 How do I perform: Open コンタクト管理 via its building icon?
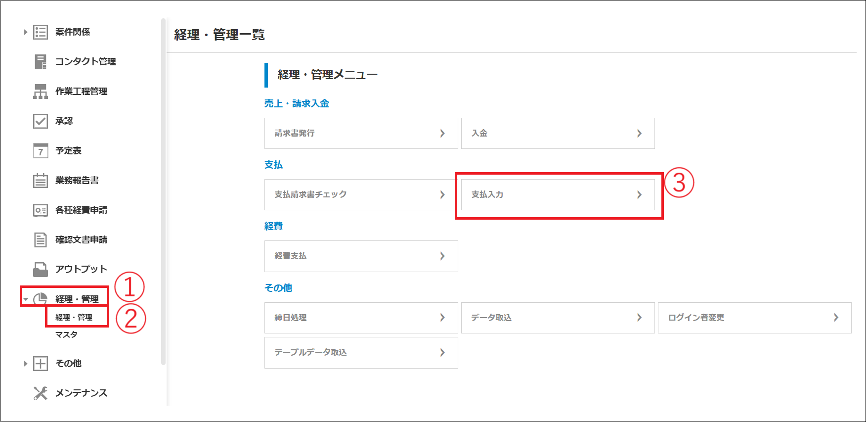point(40,62)
